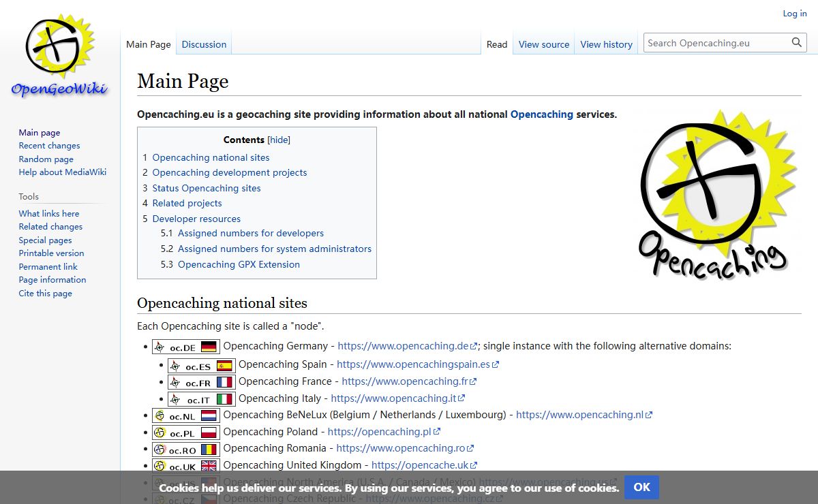Open Related changes tool link

(x=50, y=227)
